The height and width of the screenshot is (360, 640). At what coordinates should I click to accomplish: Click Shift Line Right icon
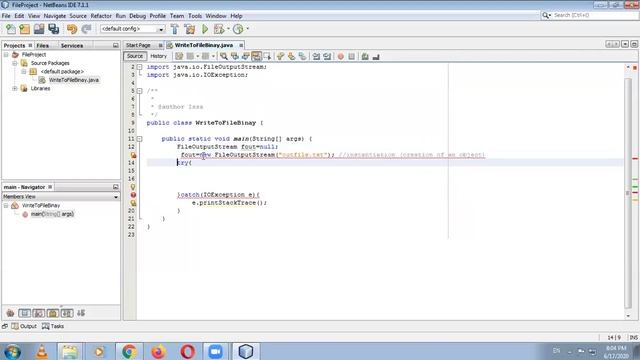click(327, 56)
